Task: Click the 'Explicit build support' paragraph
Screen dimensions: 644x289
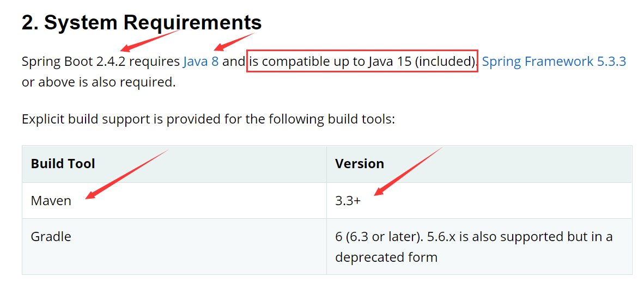Action: coord(208,119)
